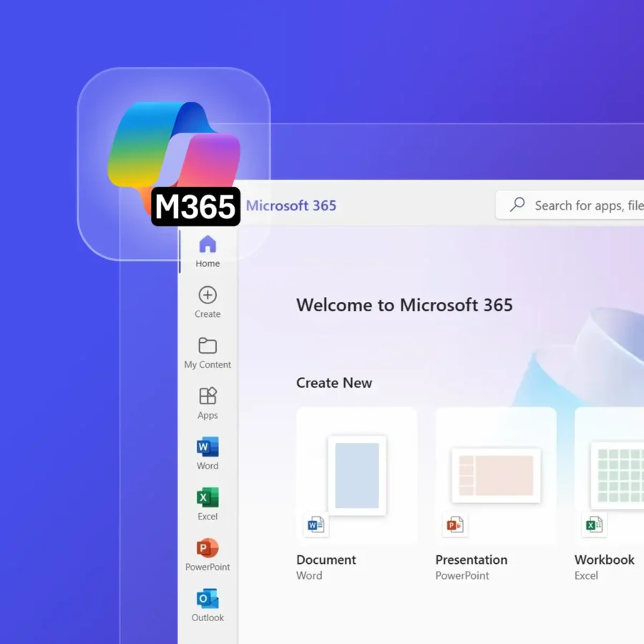The height and width of the screenshot is (644, 644).
Task: Click the Microsoft 365 header title
Action: tap(291, 206)
